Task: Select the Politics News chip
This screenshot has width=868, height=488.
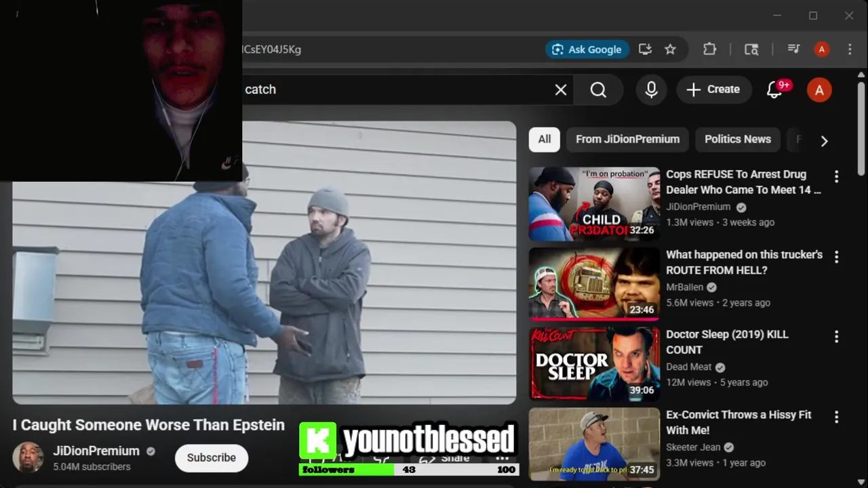Action: 738,139
